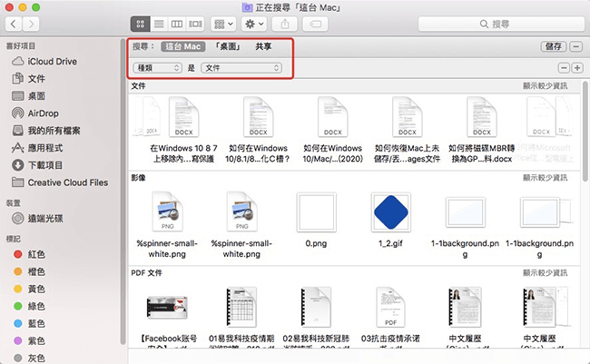This screenshot has height=364, width=590.
Task: Select docx file ending (2020)
Action: click(x=332, y=130)
